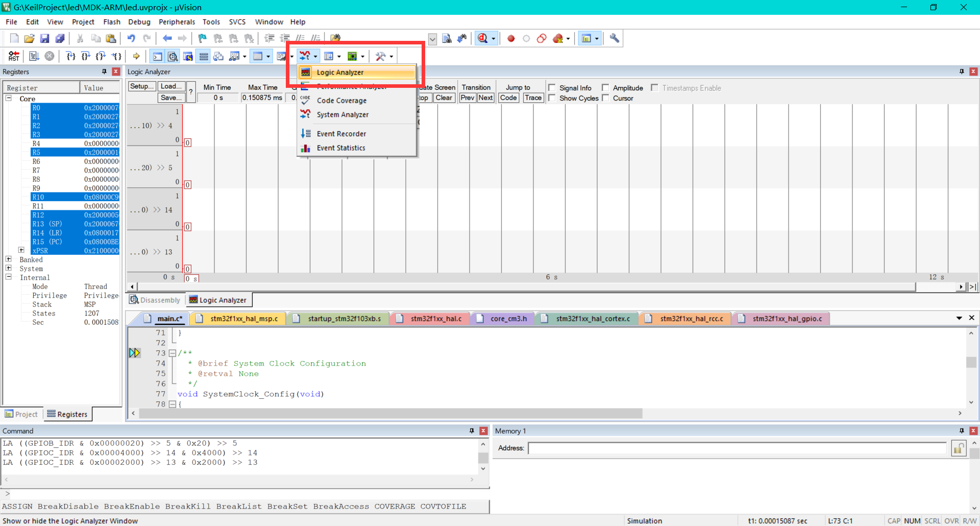
Task: Toggle the Symbols window icon
Action: [188, 56]
